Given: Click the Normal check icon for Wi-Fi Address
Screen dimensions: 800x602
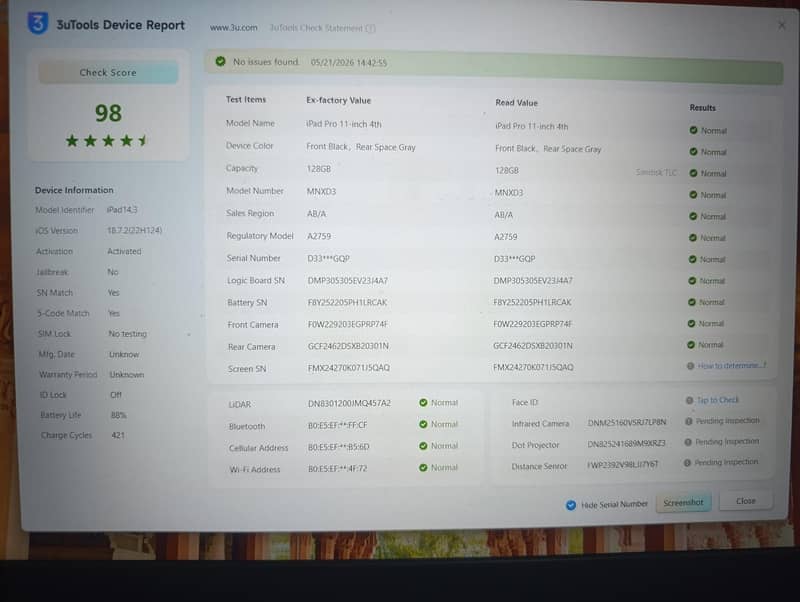Looking at the screenshot, I should [423, 467].
